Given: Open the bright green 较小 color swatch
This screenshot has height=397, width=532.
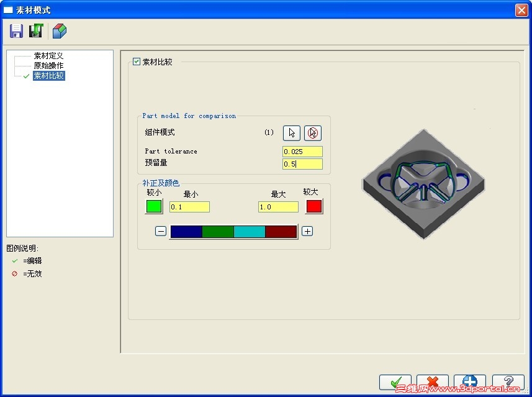Looking at the screenshot, I should (x=154, y=206).
